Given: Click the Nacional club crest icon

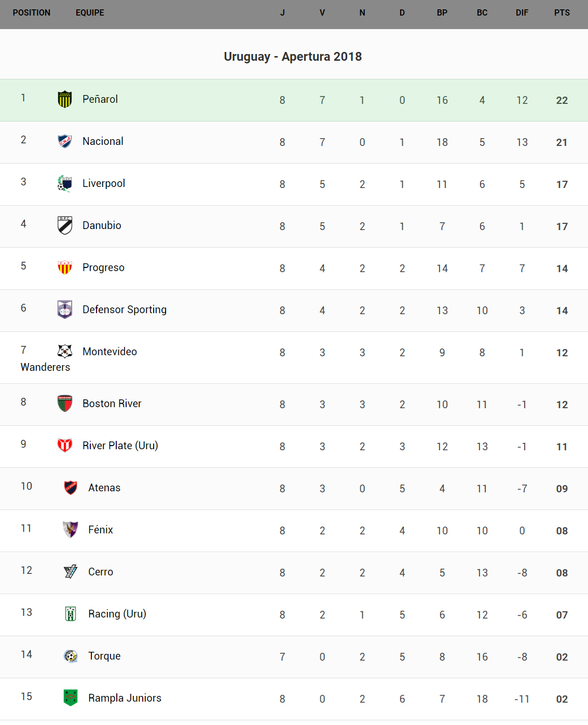Looking at the screenshot, I should [x=65, y=141].
